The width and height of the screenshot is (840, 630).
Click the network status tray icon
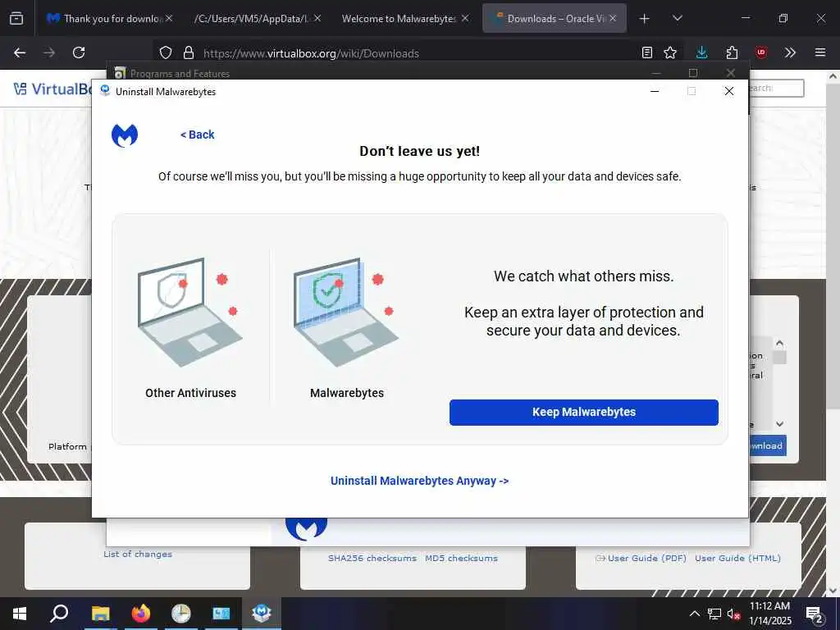point(714,614)
